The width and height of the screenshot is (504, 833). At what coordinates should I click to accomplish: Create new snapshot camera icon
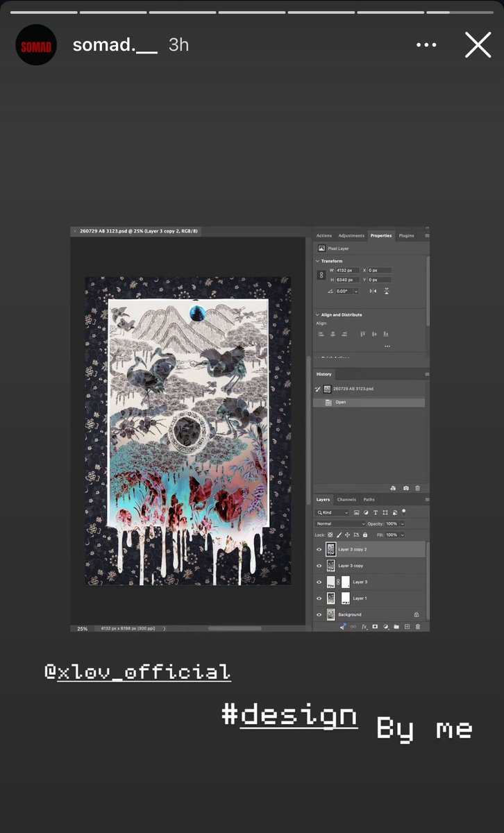coord(406,488)
